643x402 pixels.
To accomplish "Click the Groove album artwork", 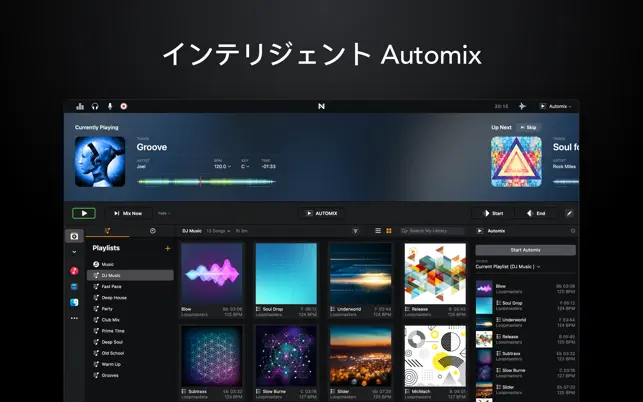I will [100, 162].
